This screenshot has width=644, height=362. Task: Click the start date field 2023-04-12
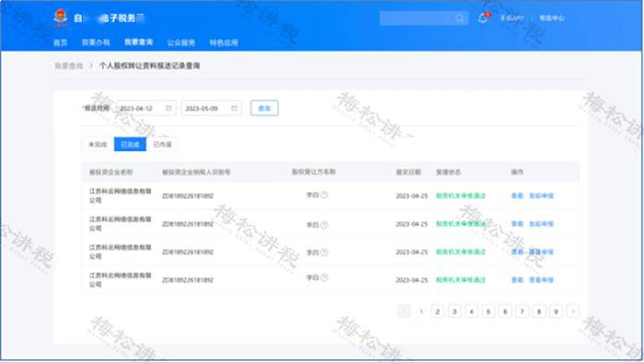pyautogui.click(x=146, y=108)
